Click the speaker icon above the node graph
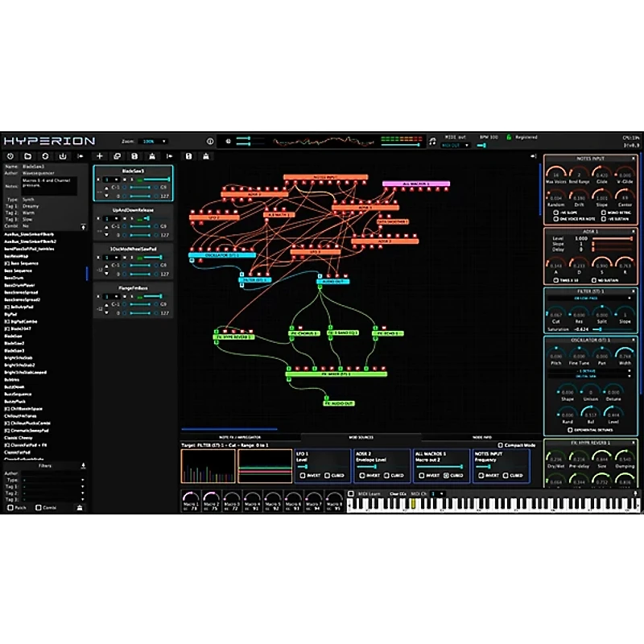Viewport: 644px width, 644px height. click(228, 141)
